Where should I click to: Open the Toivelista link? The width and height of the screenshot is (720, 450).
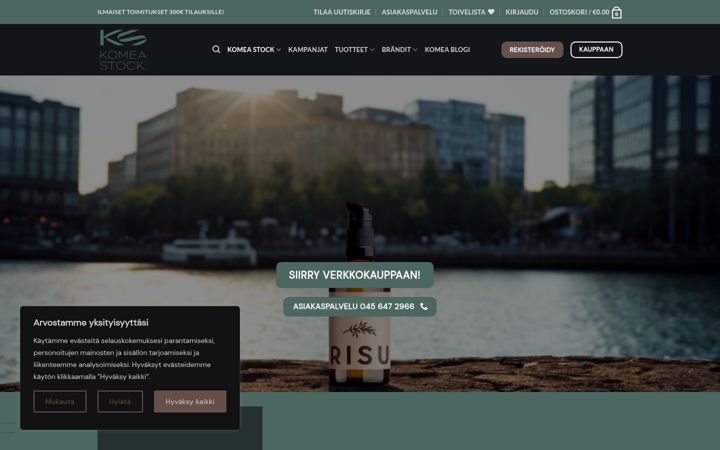pyautogui.click(x=471, y=12)
